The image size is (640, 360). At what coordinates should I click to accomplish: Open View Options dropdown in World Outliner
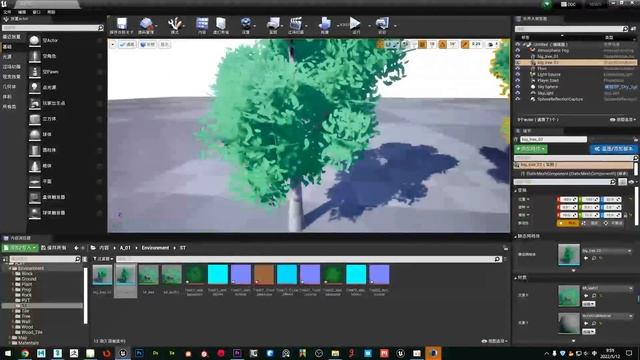point(622,120)
